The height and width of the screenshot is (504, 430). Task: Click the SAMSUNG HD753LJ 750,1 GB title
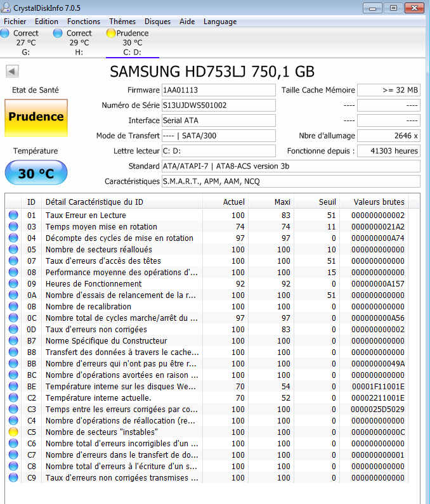tap(212, 72)
